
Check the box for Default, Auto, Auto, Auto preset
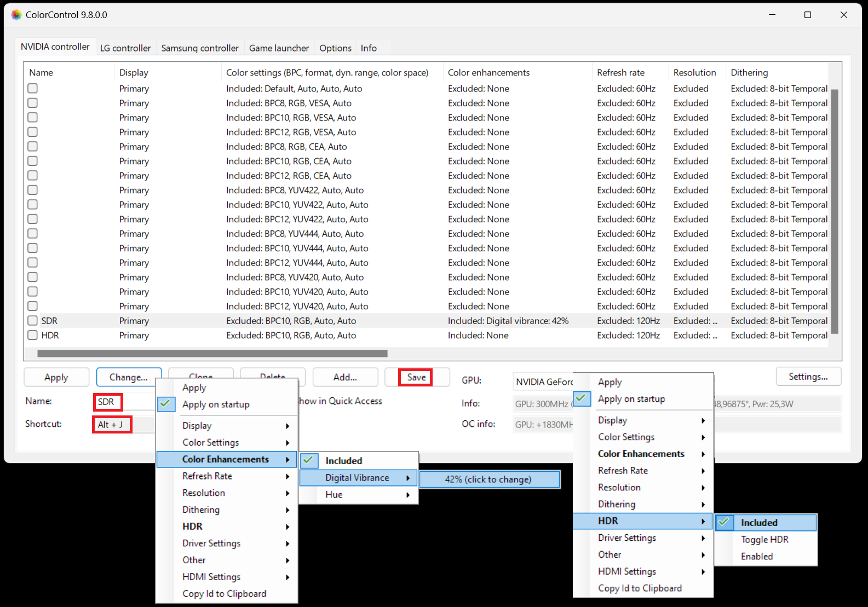pyautogui.click(x=33, y=88)
